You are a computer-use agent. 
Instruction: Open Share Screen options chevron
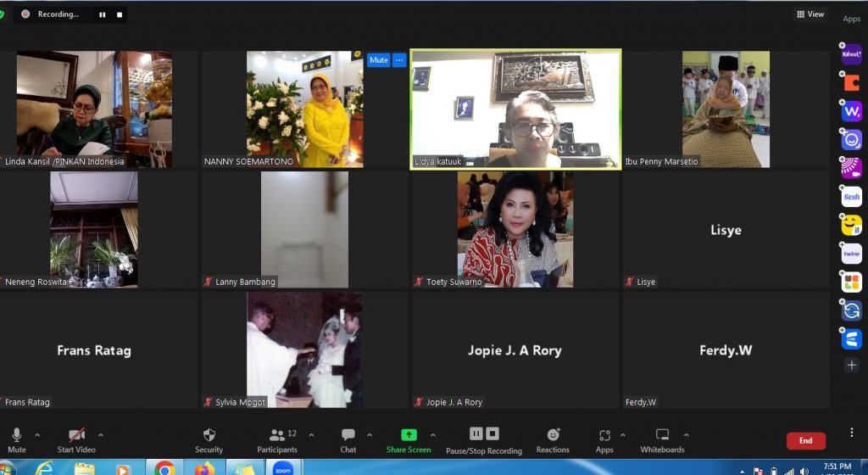point(433,435)
